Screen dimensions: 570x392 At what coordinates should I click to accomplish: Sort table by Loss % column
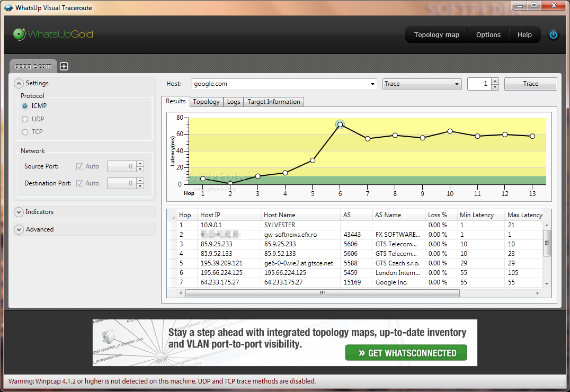441,215
